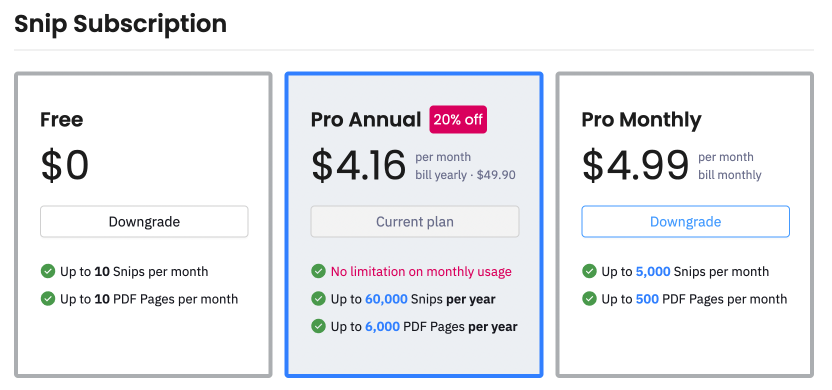
Task: Click green check beside 10 PDF Pages per month
Action: tap(48, 299)
